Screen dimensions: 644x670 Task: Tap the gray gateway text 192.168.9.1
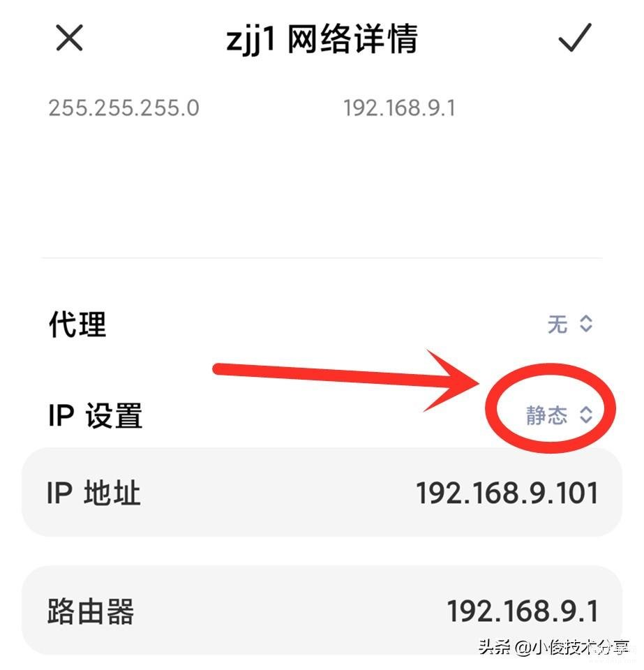pos(400,107)
